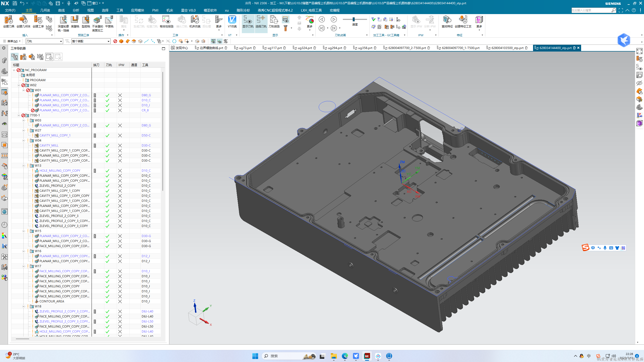Switch navigator to machine tool view

point(23,57)
